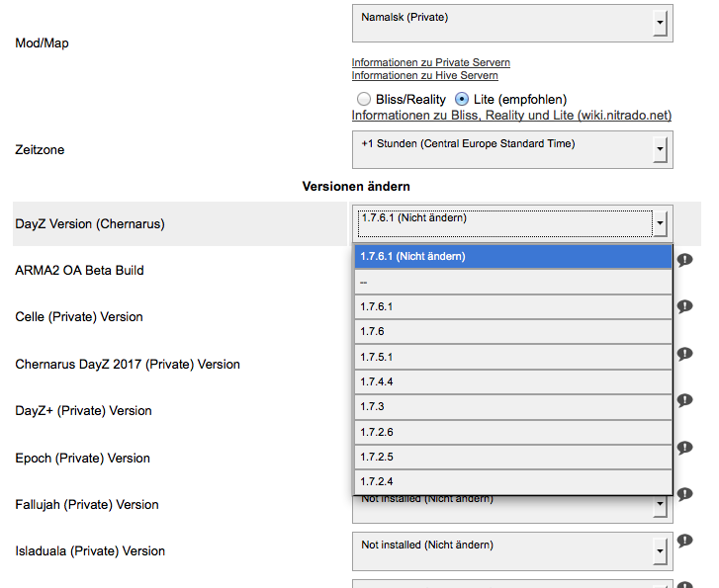Pick version 1.7.5.1 from list
Image resolution: width=719 pixels, height=588 pixels.
[x=513, y=357]
